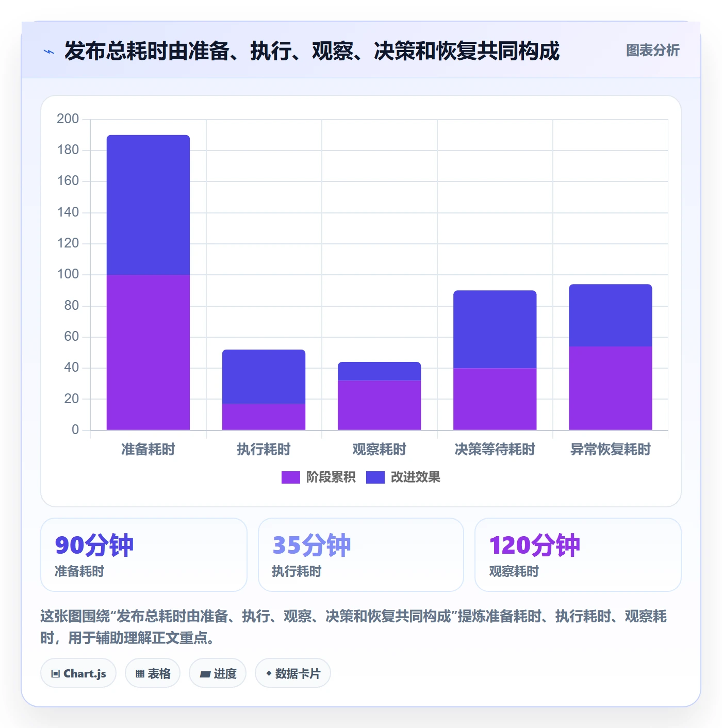The width and height of the screenshot is (722, 728).
Task: Click the 100 y-axis tick label
Action: [68, 274]
